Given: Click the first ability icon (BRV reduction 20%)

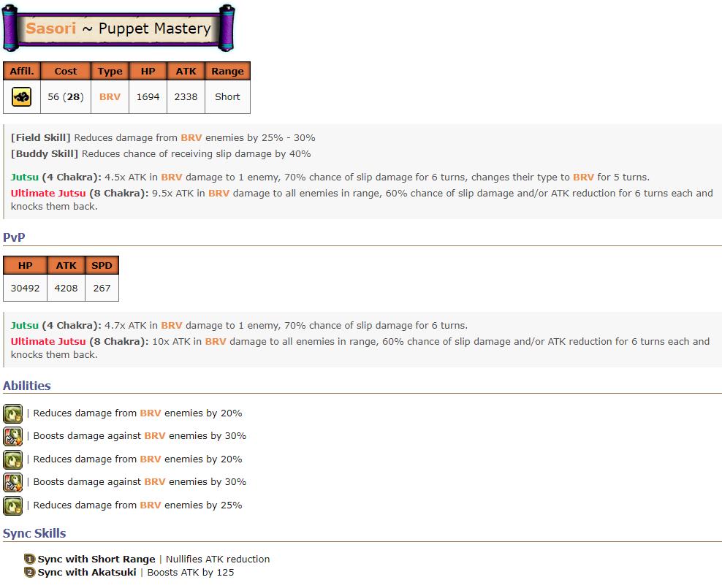Looking at the screenshot, I should point(13,413).
